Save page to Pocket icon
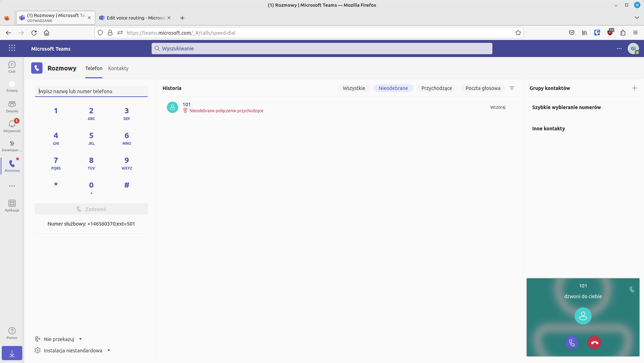 tap(572, 33)
